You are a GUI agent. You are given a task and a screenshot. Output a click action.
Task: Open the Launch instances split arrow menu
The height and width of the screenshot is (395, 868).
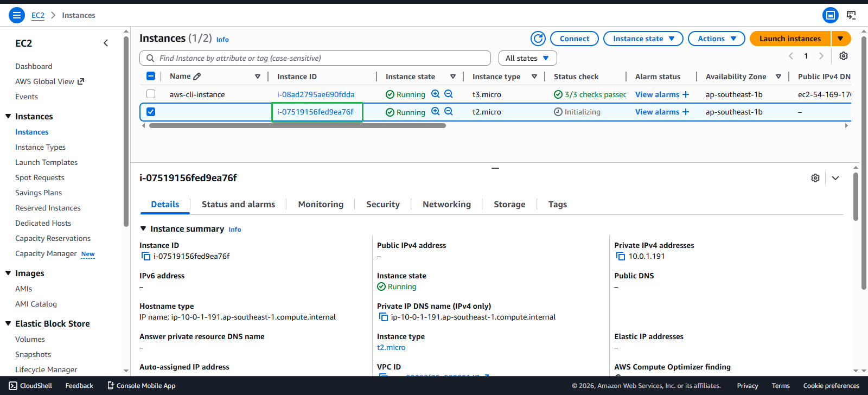click(x=840, y=39)
